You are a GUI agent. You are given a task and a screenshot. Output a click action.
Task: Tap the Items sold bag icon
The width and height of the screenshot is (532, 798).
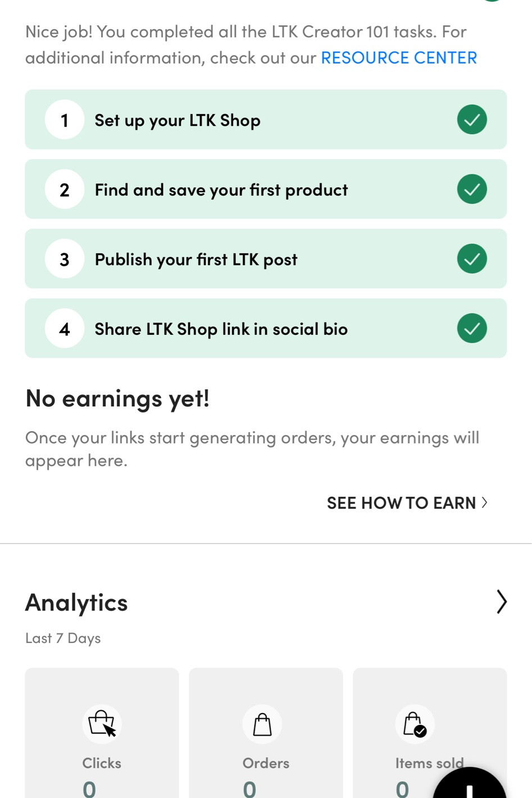point(415,724)
